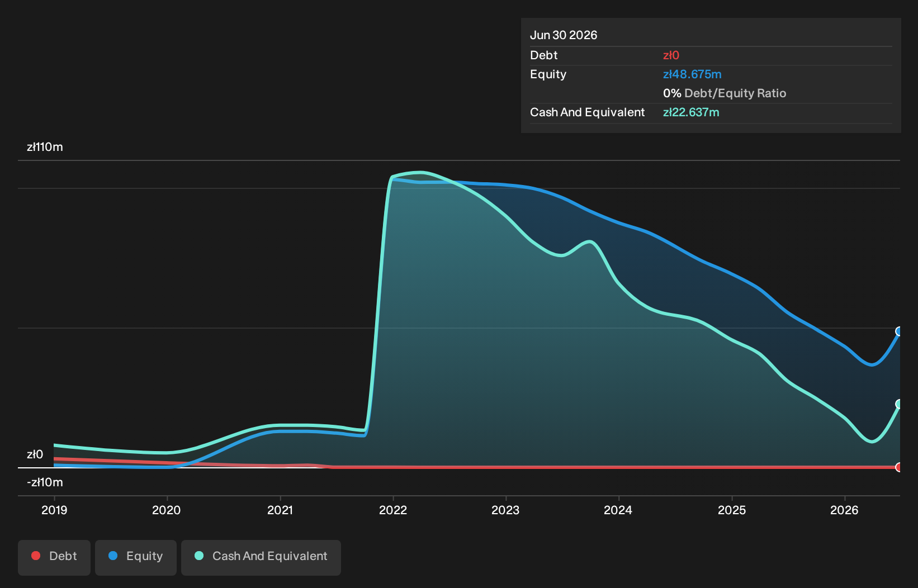The width and height of the screenshot is (918, 588).
Task: Click the teal Cash And Equivalent legend dot
Action: (x=199, y=556)
